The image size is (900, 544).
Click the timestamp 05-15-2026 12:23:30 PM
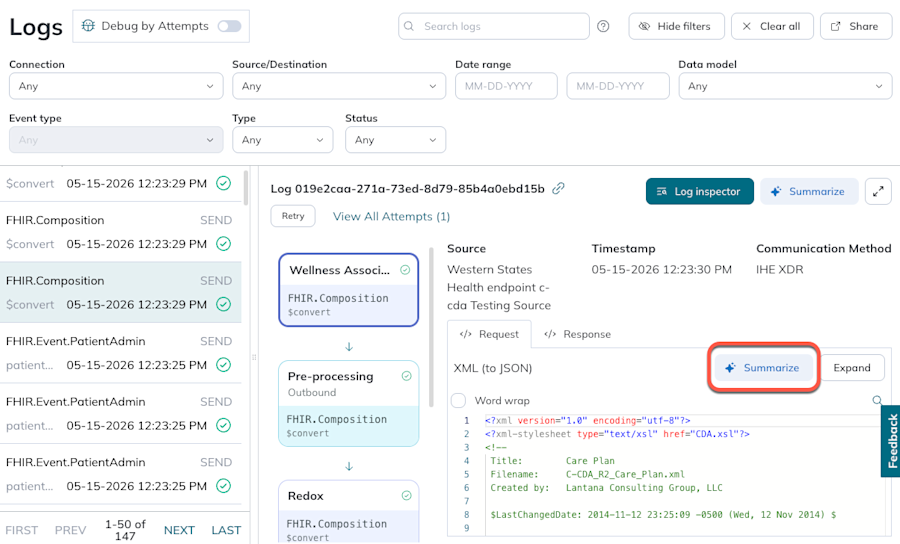point(662,270)
